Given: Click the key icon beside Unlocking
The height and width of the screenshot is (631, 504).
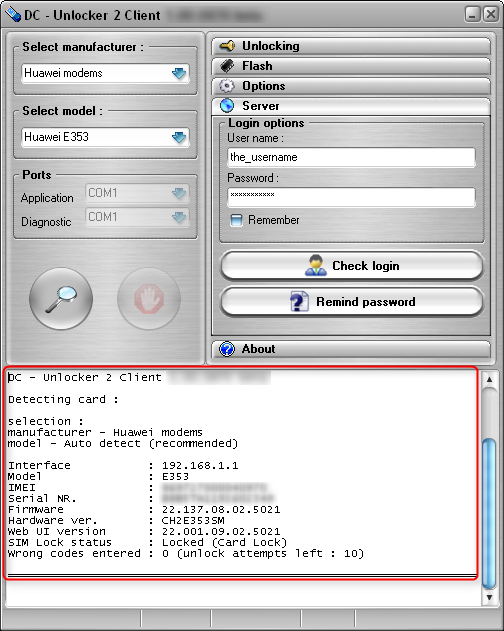Looking at the screenshot, I should point(227,46).
